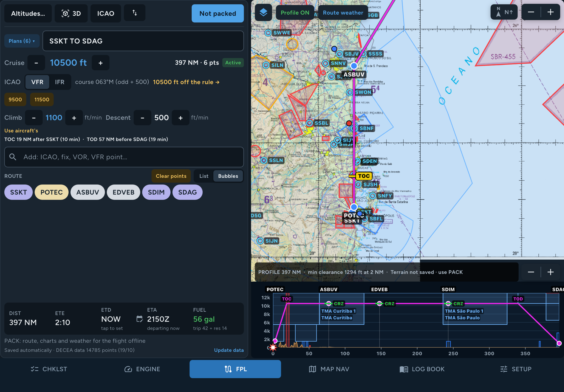This screenshot has width=564, height=392.
Task: Decrease descent rate with minus
Action: (142, 118)
